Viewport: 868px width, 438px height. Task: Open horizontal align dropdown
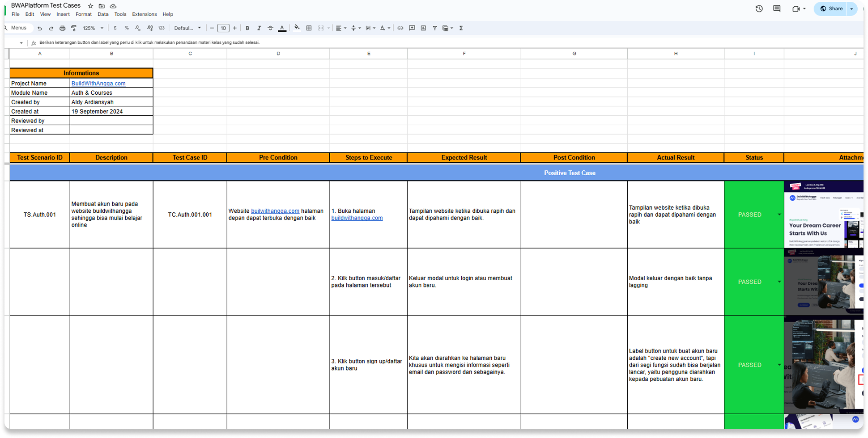pos(341,28)
